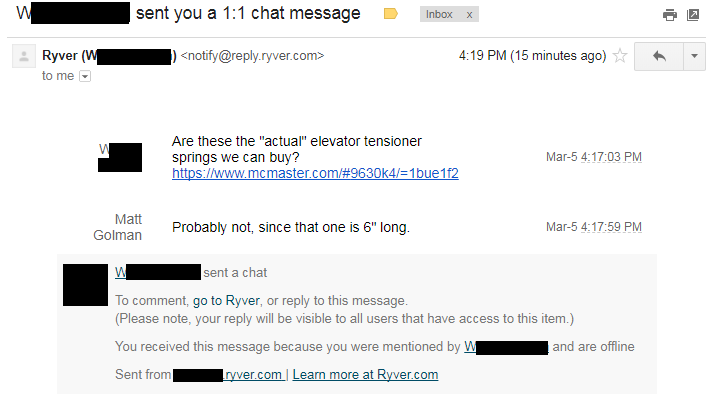Screen dimensions: 717x411
Task: Open 'Learn more at Ryver.com' link
Action: click(365, 374)
